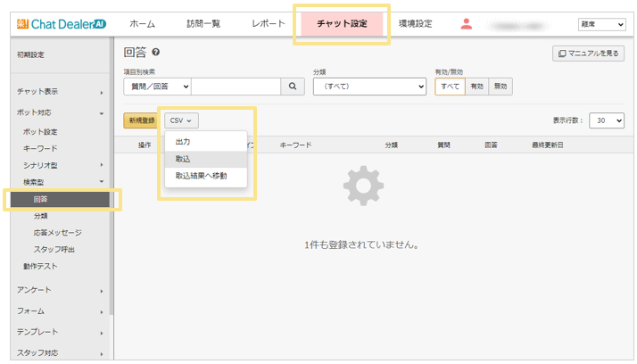This screenshot has height=364, width=637.
Task: Choose 出力 from the CSV menu
Action: pos(183,142)
